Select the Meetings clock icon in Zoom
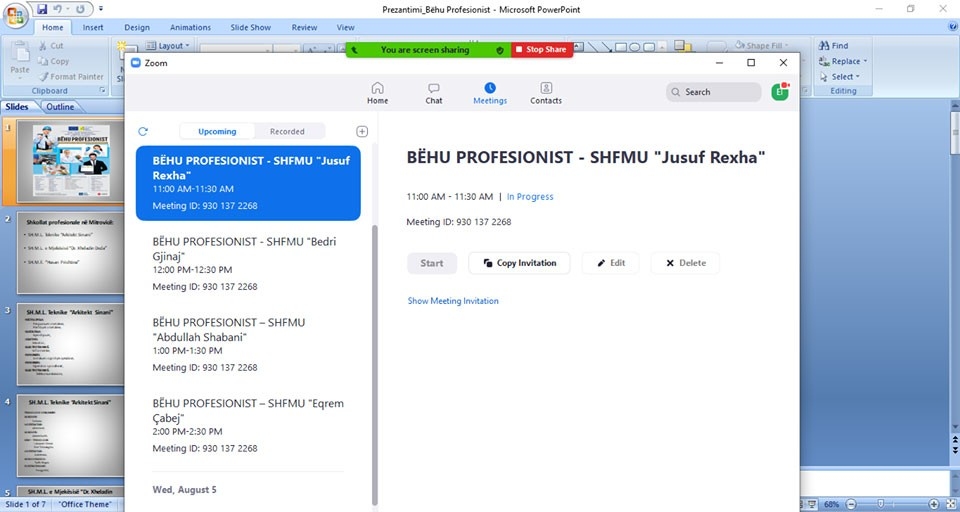The image size is (960, 512). (490, 88)
